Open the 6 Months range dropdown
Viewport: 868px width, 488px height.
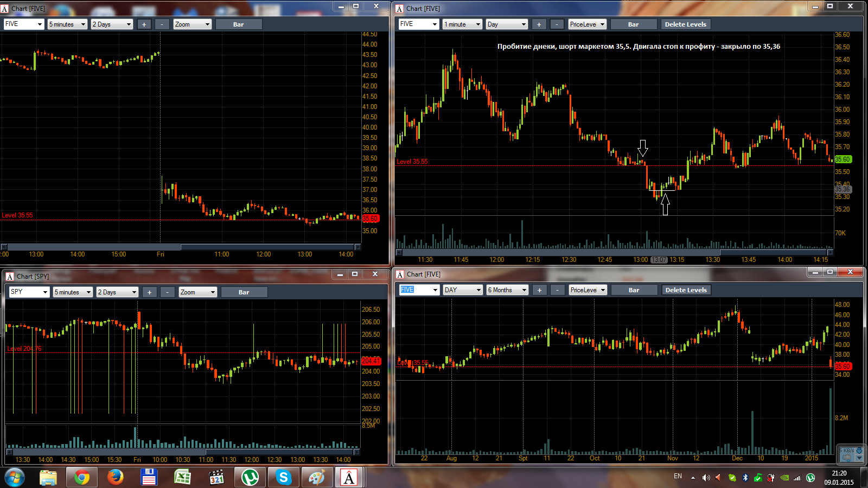click(507, 290)
